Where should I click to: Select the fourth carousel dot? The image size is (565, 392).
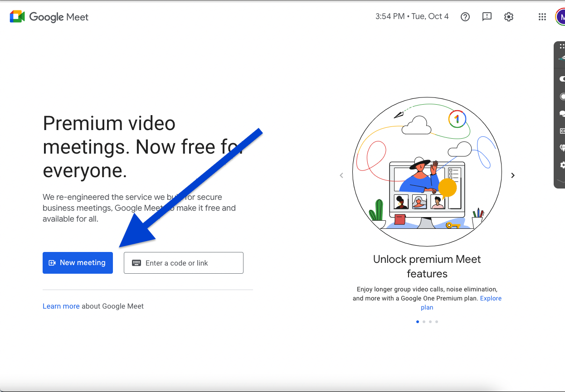click(437, 322)
